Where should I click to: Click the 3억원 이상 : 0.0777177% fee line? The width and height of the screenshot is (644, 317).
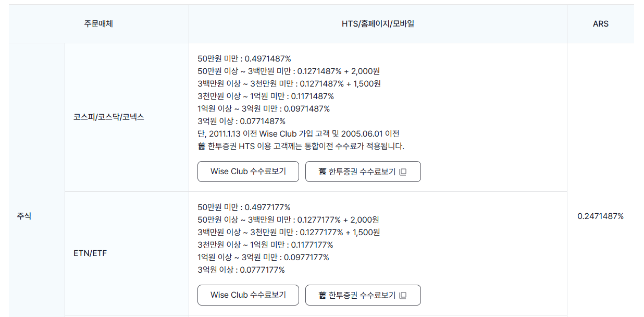(241, 270)
